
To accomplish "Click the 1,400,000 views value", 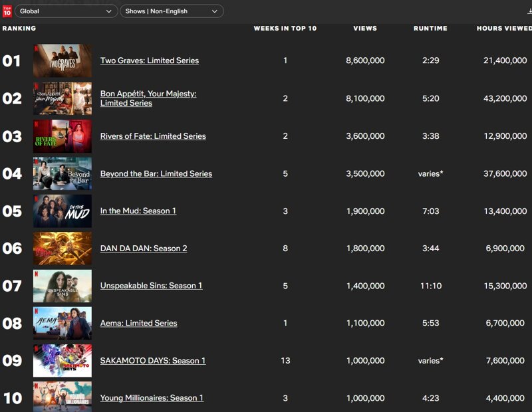I will (365, 286).
